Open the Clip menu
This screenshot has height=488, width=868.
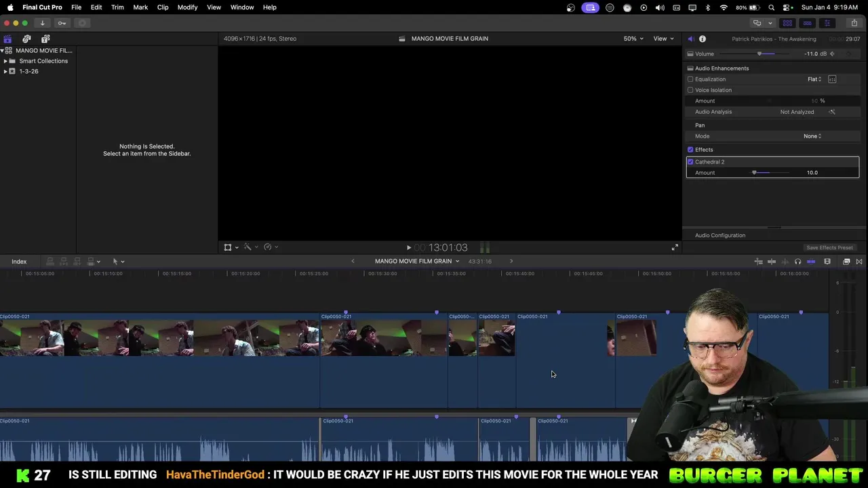(x=163, y=7)
